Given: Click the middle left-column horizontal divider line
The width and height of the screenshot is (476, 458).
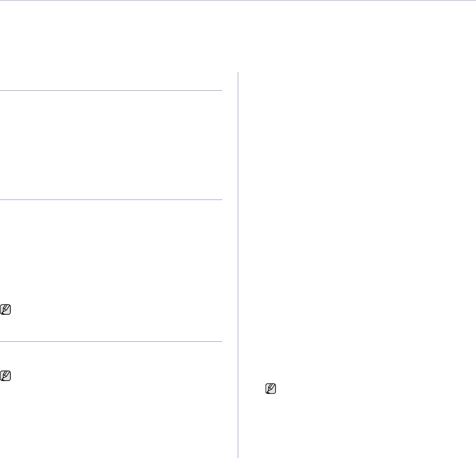Looking at the screenshot, I should [x=111, y=200].
